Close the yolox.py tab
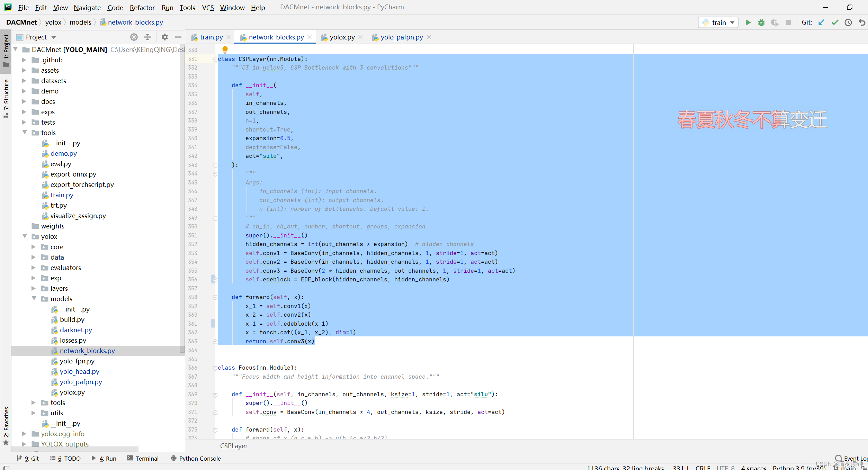 click(360, 37)
